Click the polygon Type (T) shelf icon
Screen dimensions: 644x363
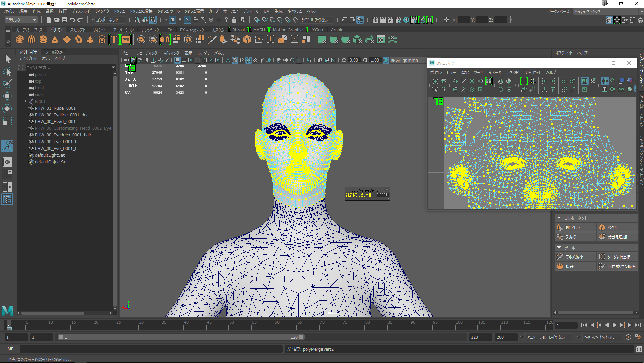tap(114, 40)
